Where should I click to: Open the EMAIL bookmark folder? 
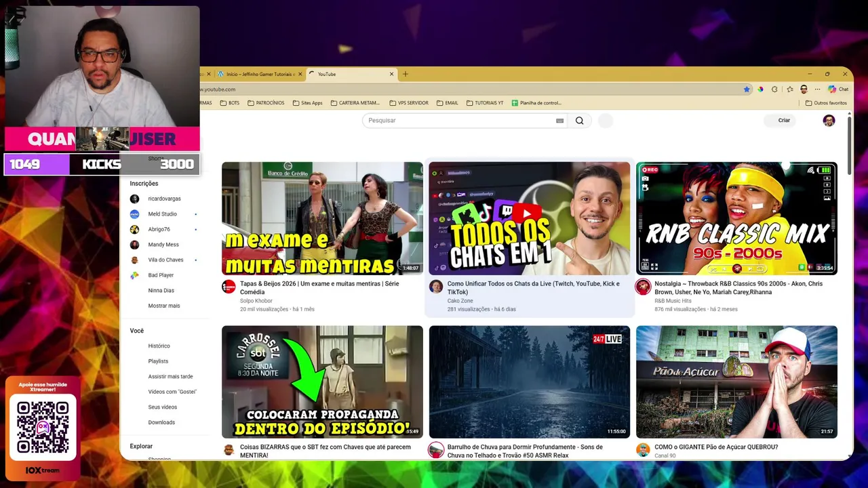(448, 103)
